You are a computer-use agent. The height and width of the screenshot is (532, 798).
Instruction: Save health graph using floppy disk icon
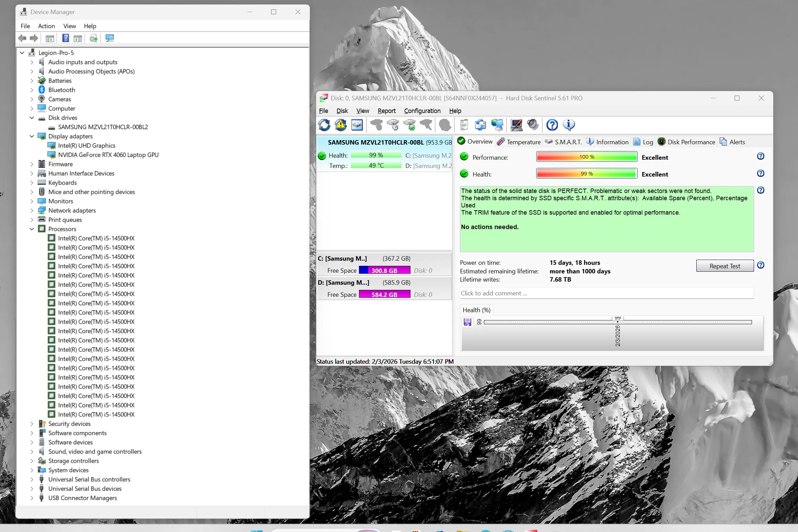click(468, 322)
